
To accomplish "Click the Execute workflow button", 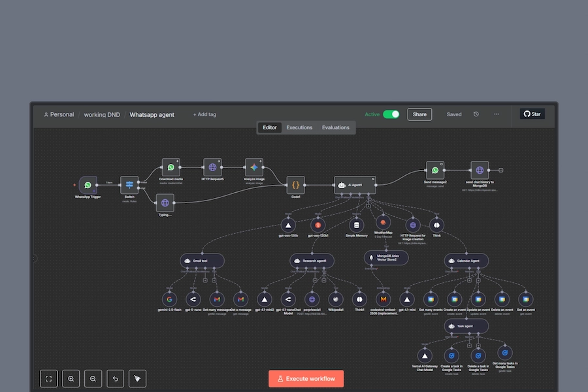I will (x=306, y=379).
